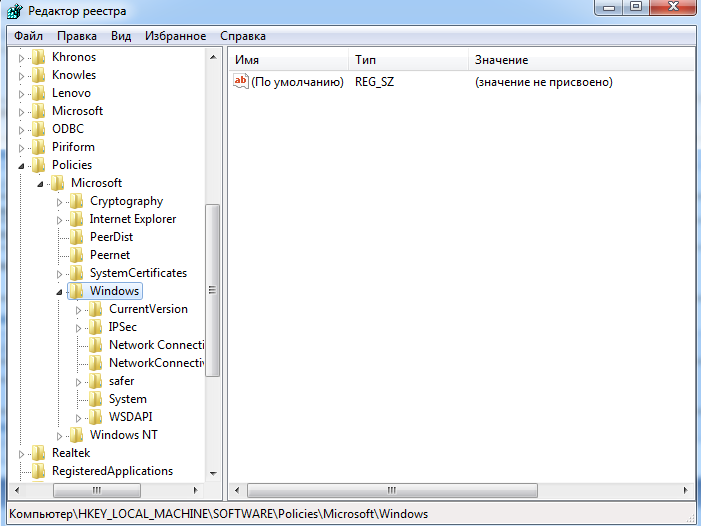The height and width of the screenshot is (526, 701).
Task: Collapse the selected Windows key
Action: [59, 292]
